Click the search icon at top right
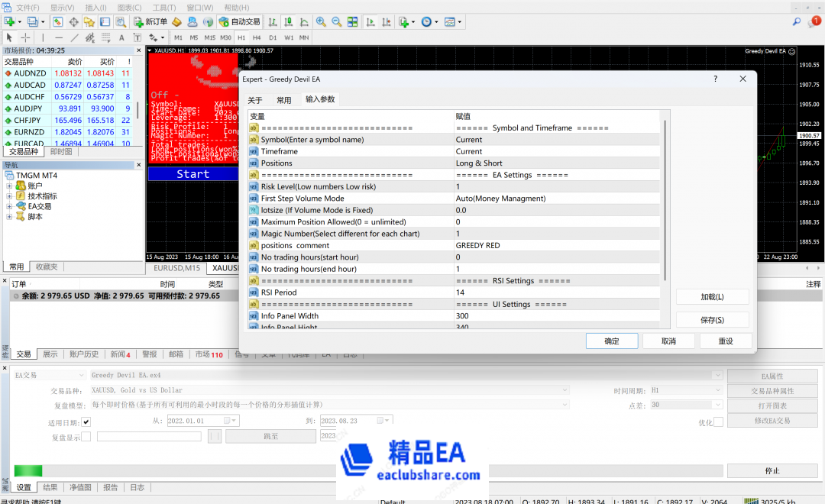This screenshot has width=825, height=504. click(797, 22)
